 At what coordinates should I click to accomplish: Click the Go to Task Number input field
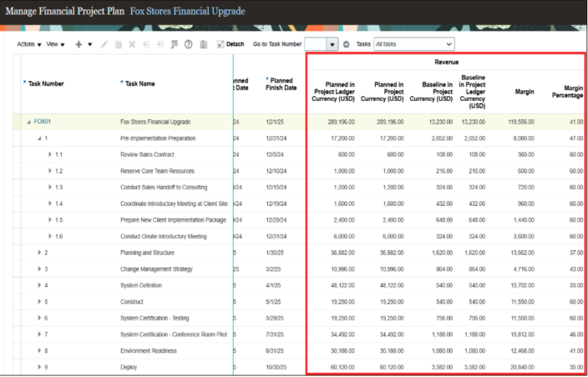click(x=315, y=44)
